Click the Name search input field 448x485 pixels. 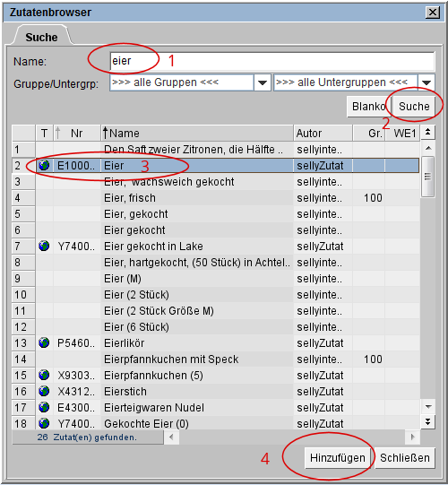pyautogui.click(x=272, y=61)
